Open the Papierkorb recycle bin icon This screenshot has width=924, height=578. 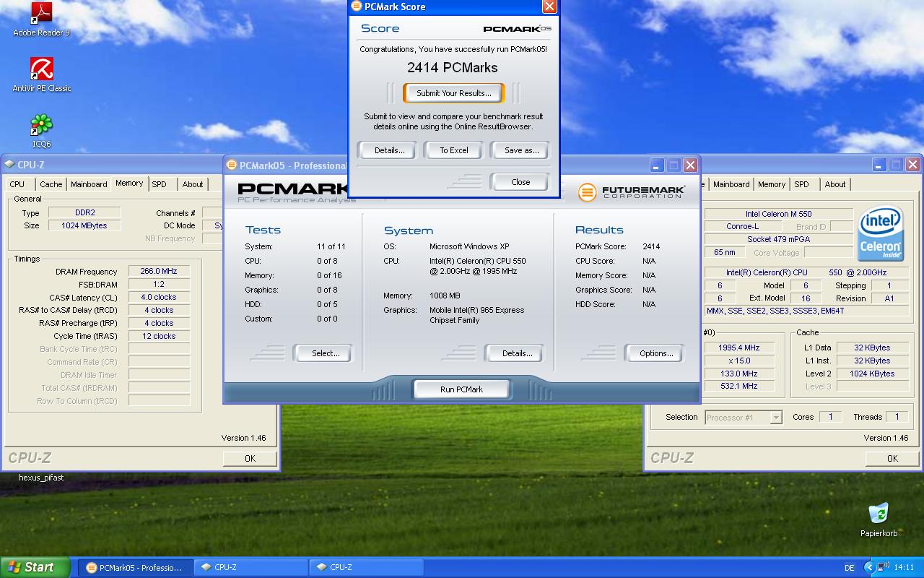[879, 519]
